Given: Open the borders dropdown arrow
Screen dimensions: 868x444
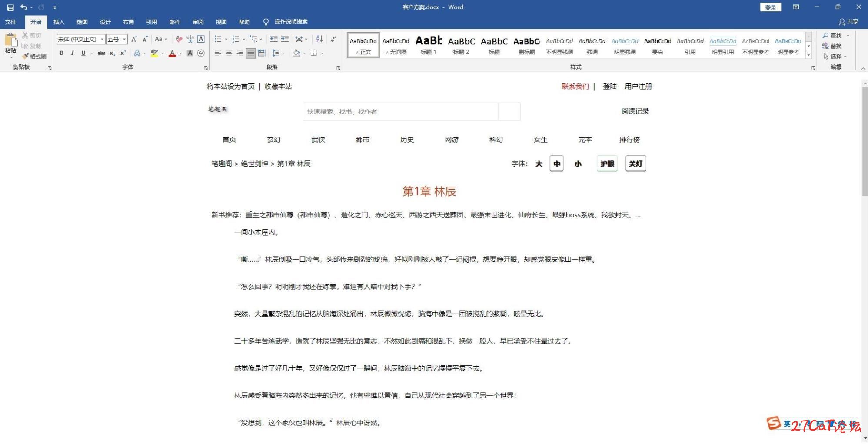Looking at the screenshot, I should pos(322,53).
